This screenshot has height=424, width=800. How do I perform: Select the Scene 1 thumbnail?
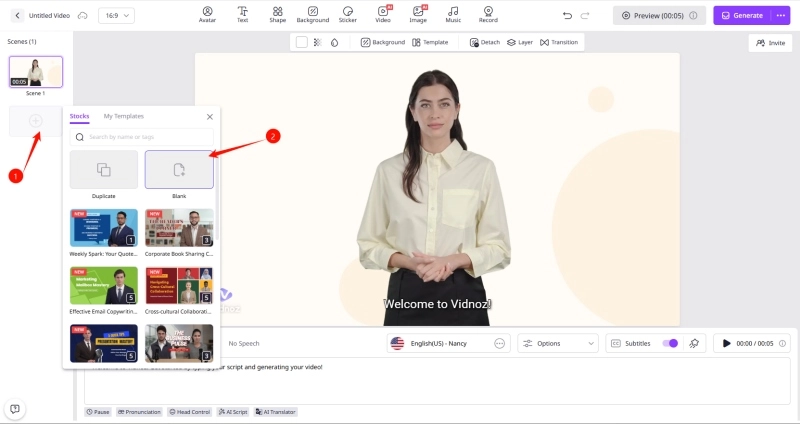pos(36,72)
